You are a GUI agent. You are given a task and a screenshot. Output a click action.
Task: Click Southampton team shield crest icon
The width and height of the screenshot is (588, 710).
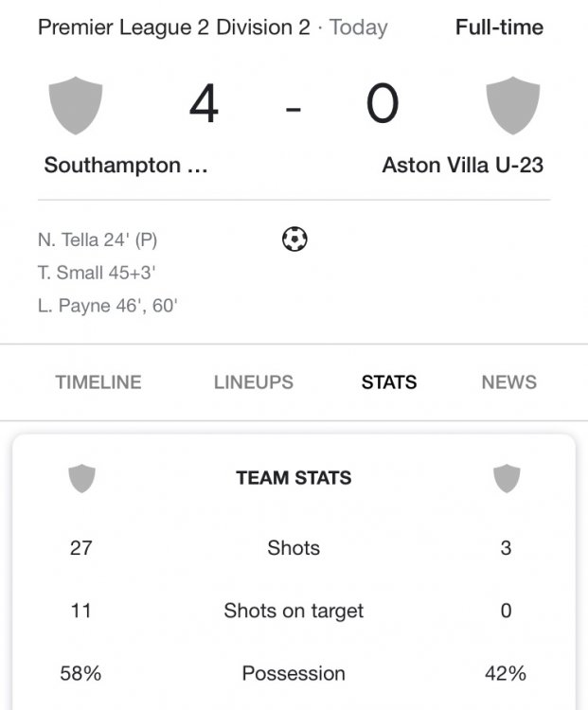click(76, 105)
